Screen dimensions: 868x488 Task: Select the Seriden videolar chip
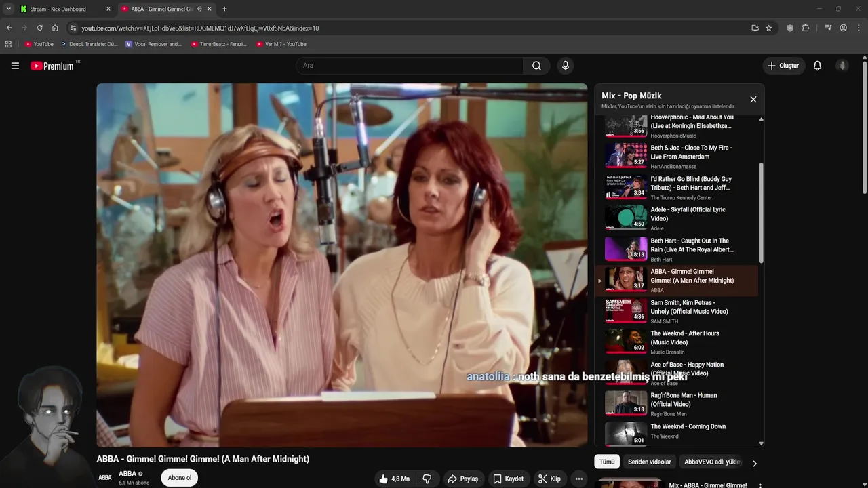(x=649, y=462)
